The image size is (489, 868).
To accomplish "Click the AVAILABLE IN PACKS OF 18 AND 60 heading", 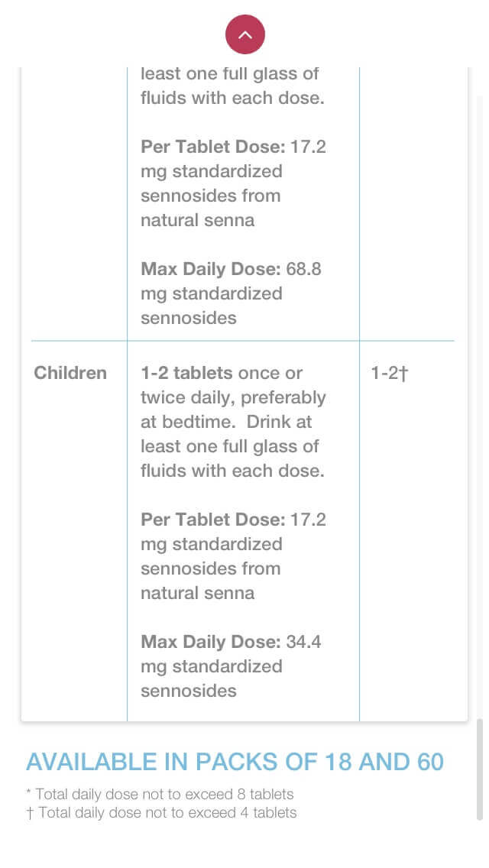I will (x=235, y=762).
